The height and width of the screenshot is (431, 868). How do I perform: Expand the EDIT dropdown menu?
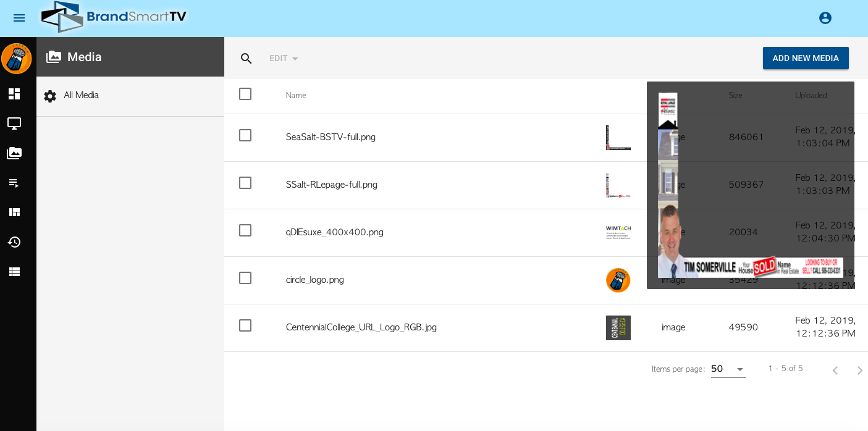coord(284,59)
